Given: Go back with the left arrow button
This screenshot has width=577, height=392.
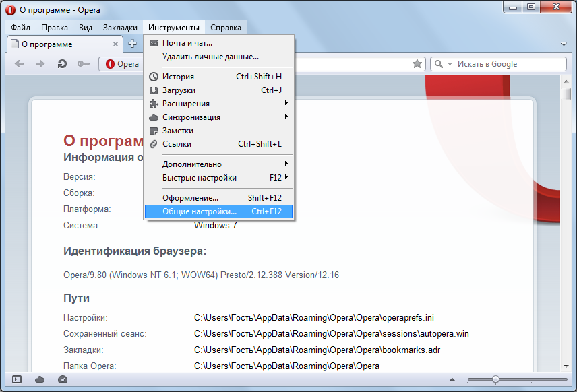Looking at the screenshot, I should tap(19, 64).
